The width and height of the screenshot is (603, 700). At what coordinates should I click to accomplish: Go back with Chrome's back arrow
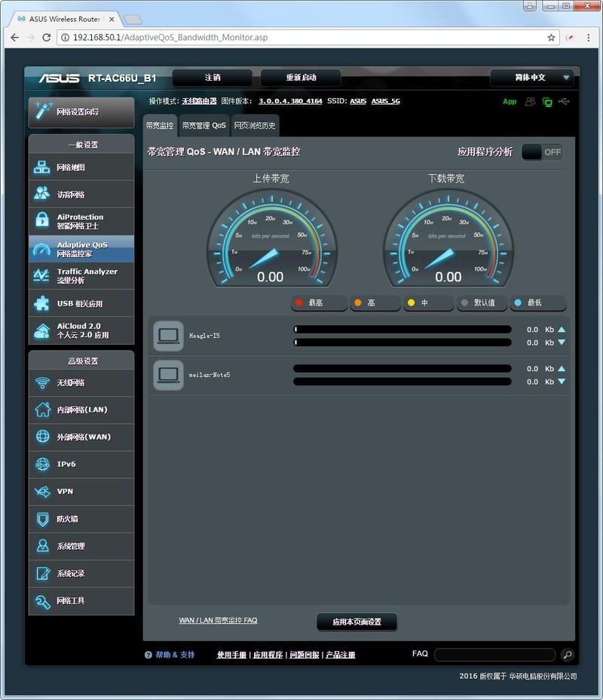tap(15, 38)
